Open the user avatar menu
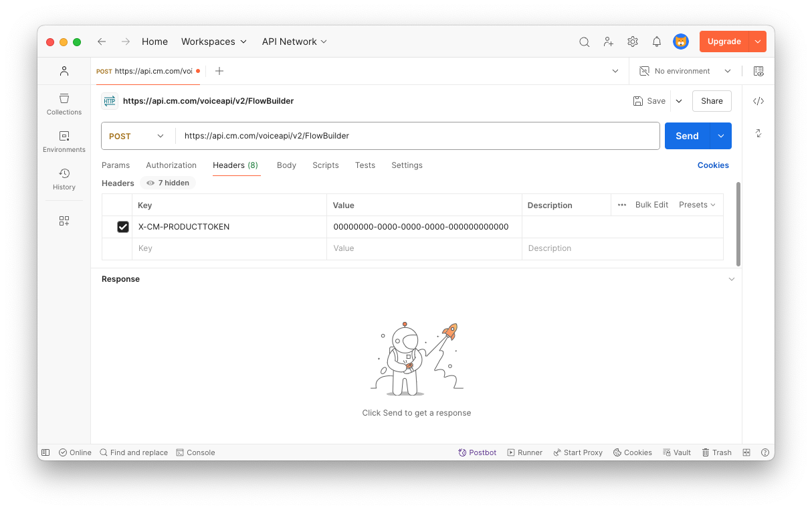 point(681,41)
